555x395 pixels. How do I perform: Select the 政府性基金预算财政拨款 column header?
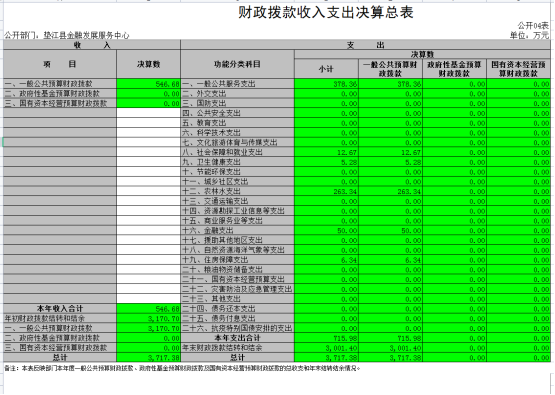pyautogui.click(x=454, y=69)
